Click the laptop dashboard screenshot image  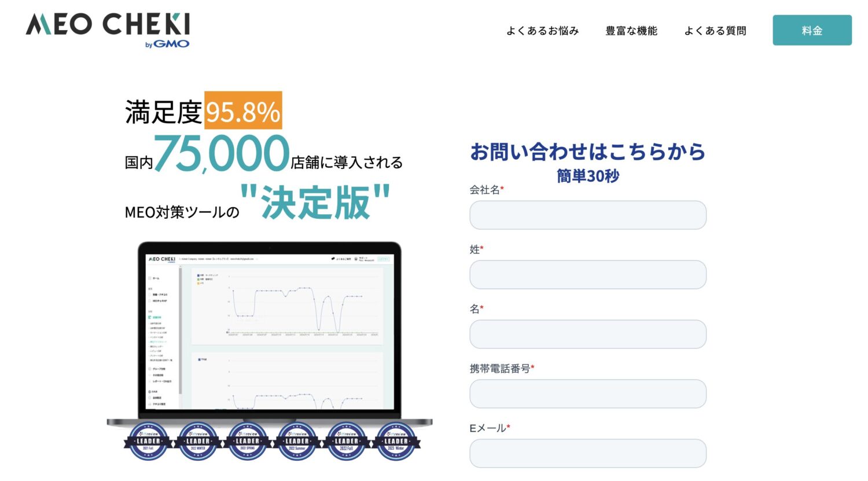click(x=270, y=334)
